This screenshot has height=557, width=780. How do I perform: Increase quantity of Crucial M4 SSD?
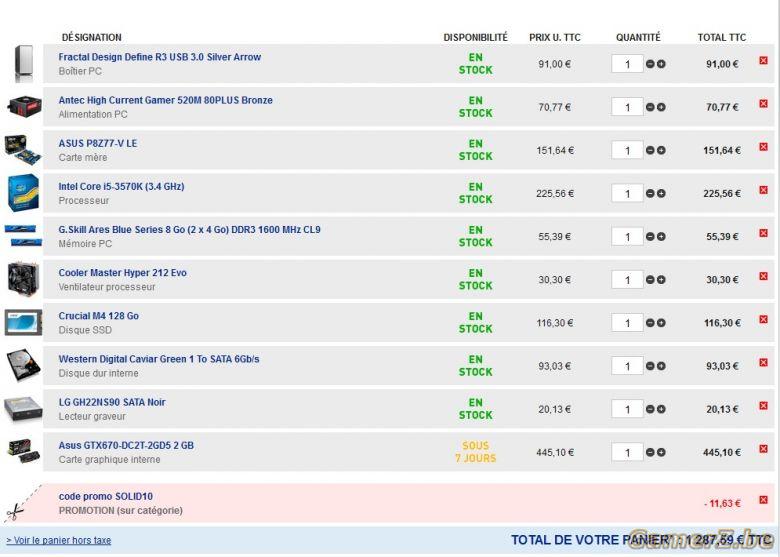pos(661,323)
